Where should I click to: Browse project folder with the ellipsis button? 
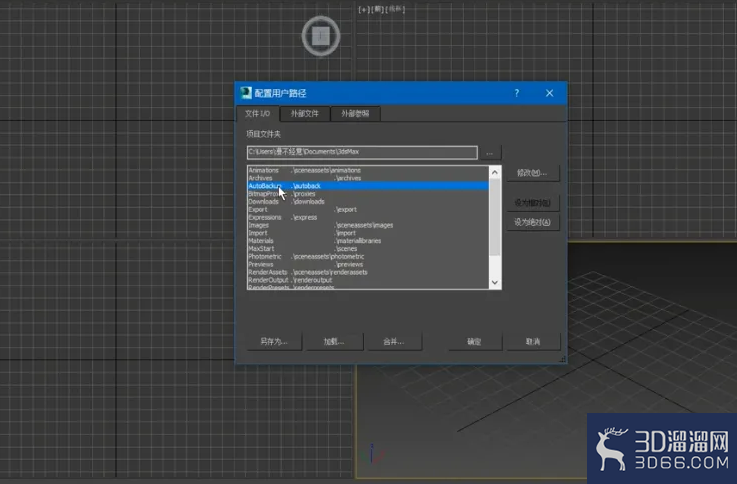490,153
